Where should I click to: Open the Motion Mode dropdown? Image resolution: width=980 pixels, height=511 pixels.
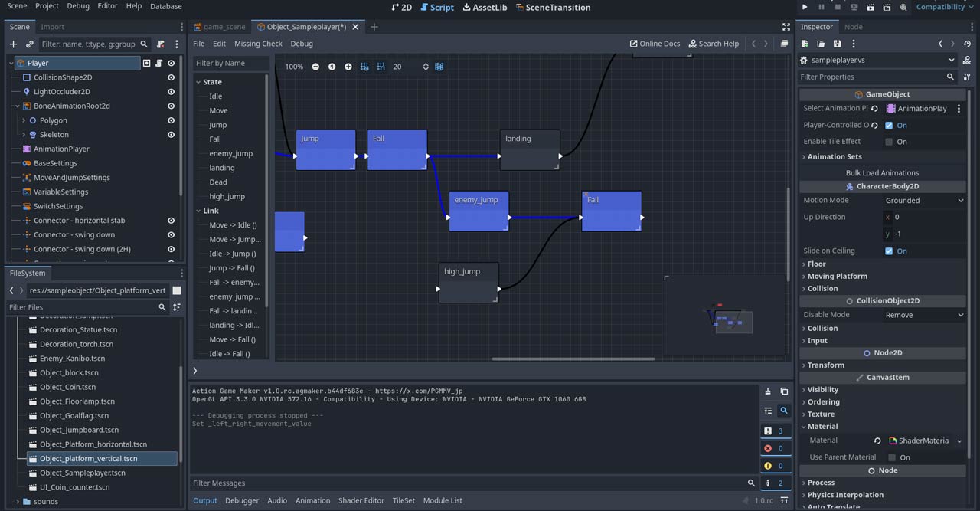click(924, 201)
